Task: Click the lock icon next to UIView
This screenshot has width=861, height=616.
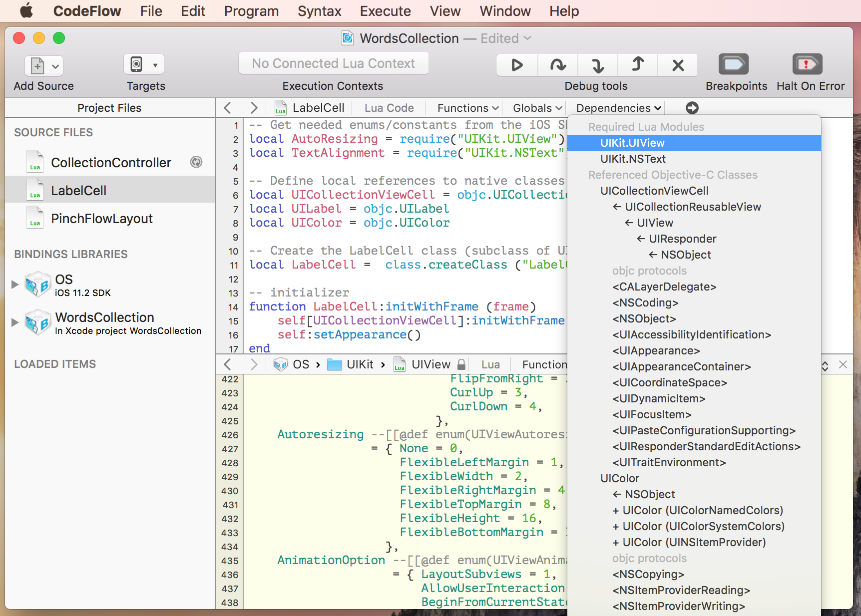Action: coord(462,364)
